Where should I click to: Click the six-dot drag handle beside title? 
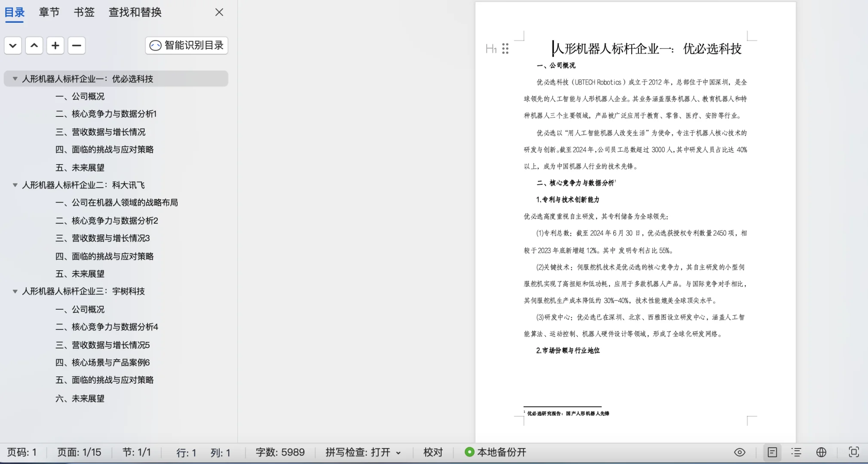tap(506, 49)
